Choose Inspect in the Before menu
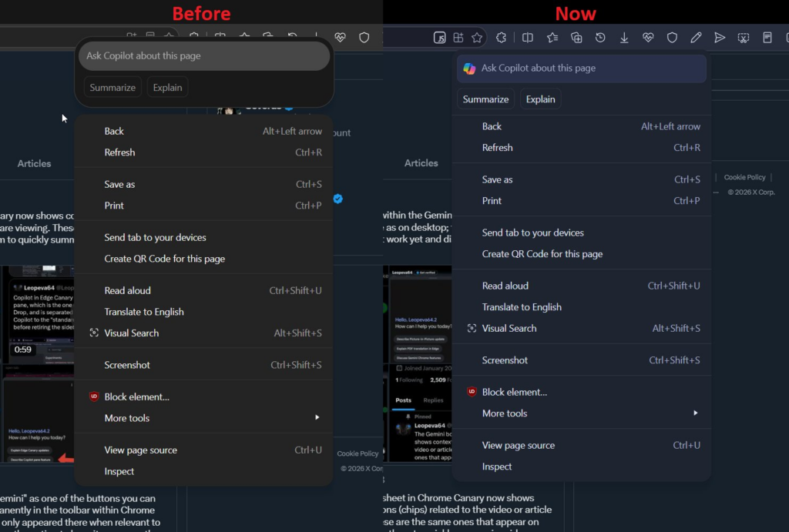Viewport: 789px width, 532px height. pyautogui.click(x=204, y=471)
